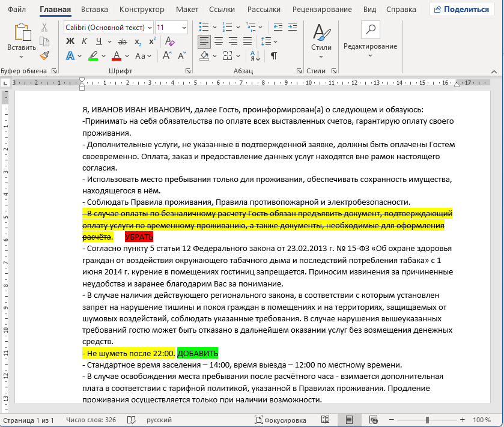
Task: Click the red УБРАТЬ highlighted word
Action: click(x=139, y=237)
